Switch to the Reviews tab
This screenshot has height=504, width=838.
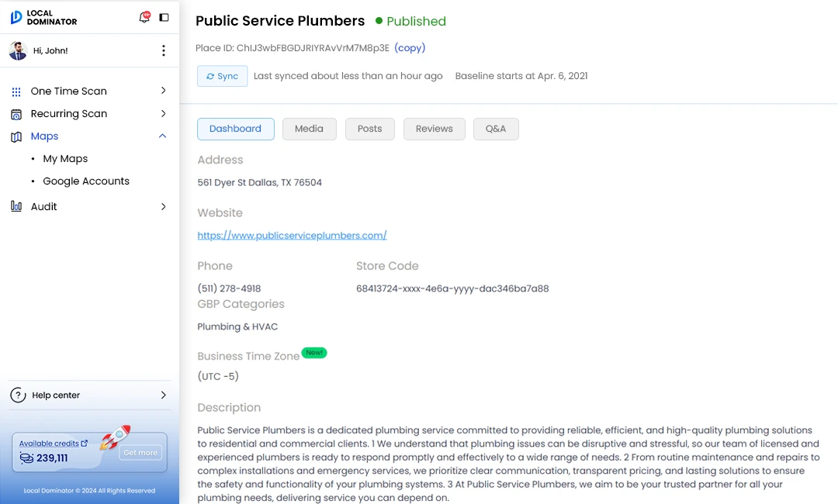click(x=434, y=129)
